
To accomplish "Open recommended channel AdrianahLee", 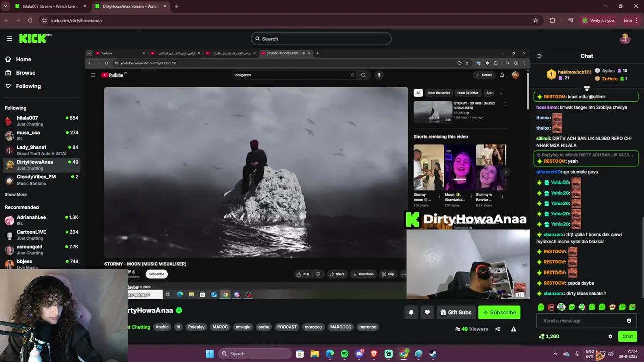I will (x=41, y=220).
